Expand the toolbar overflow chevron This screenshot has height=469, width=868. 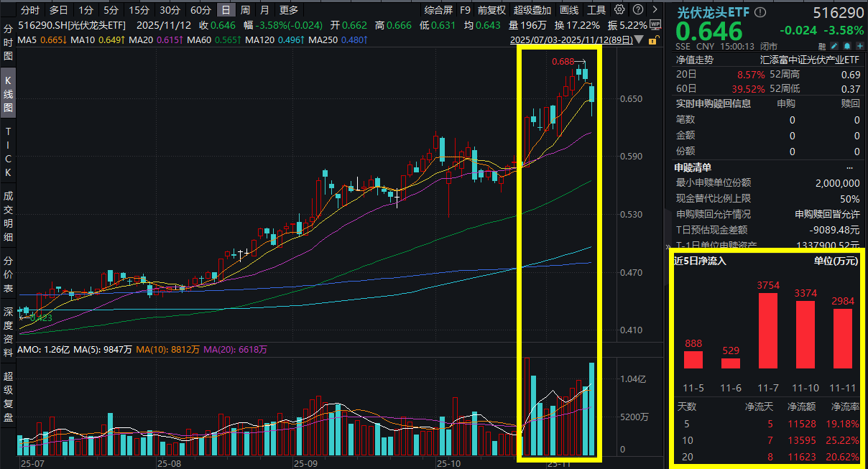click(655, 9)
